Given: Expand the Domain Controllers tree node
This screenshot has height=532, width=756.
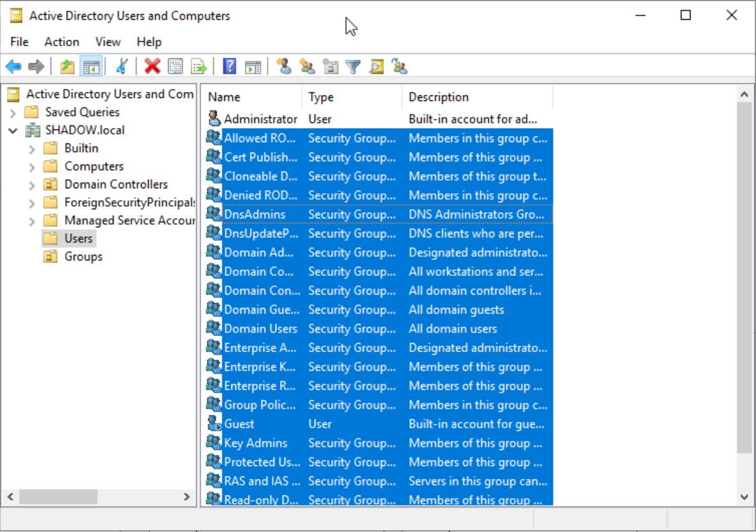Looking at the screenshot, I should tap(32, 185).
